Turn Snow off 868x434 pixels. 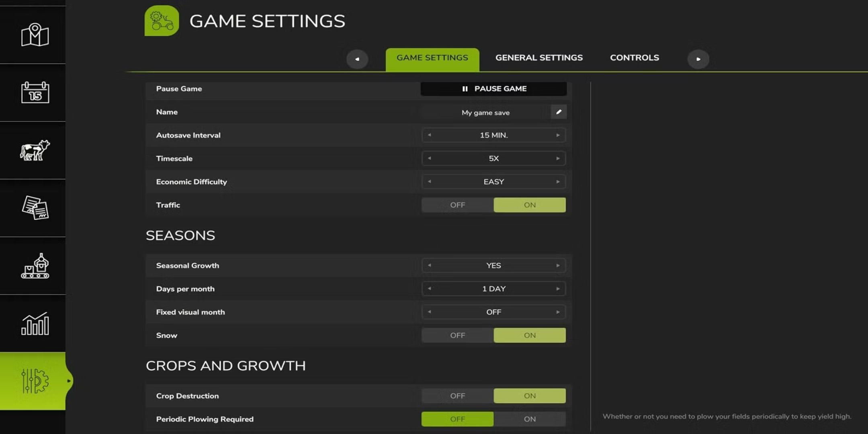tap(457, 335)
